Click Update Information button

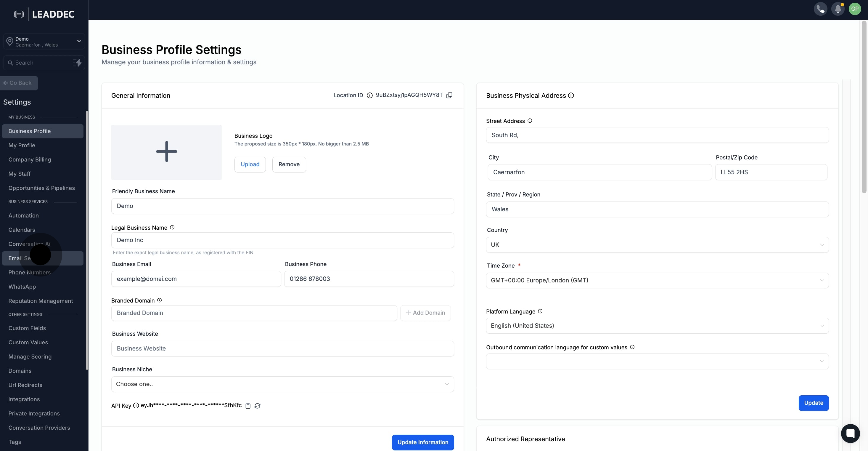pos(422,442)
